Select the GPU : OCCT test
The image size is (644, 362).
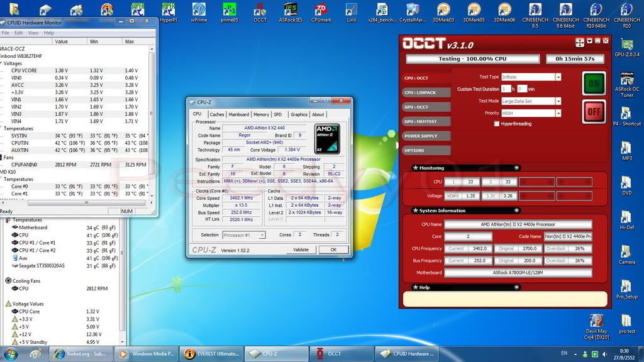426,107
